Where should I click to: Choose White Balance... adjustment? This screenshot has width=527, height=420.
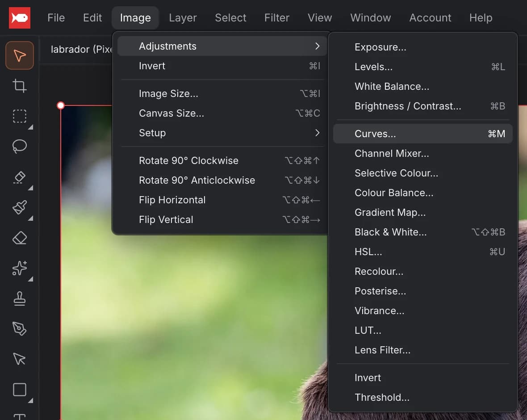pyautogui.click(x=423, y=86)
